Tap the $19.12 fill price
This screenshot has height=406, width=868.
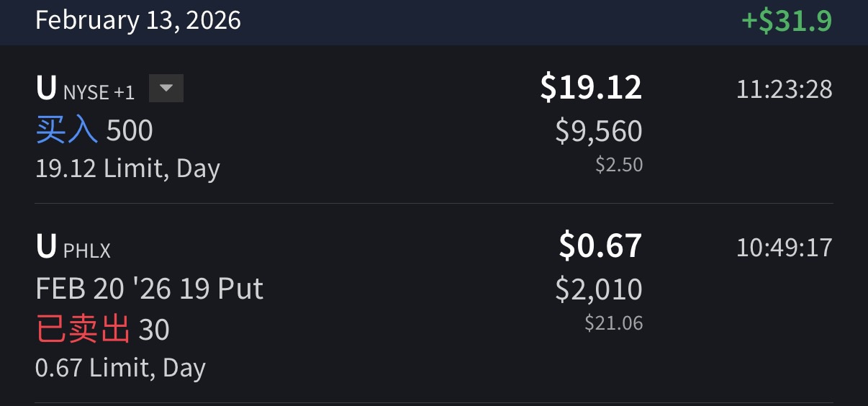(x=591, y=88)
